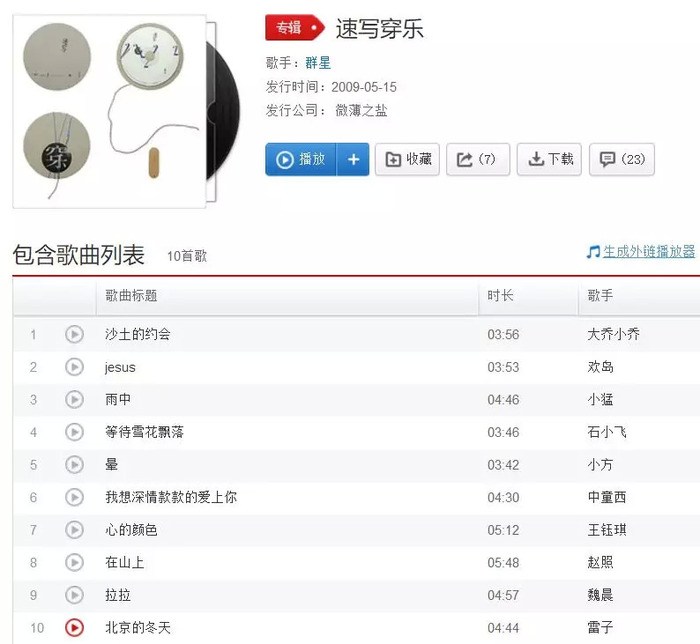Open artist link 群星
700x644 pixels.
click(x=318, y=63)
